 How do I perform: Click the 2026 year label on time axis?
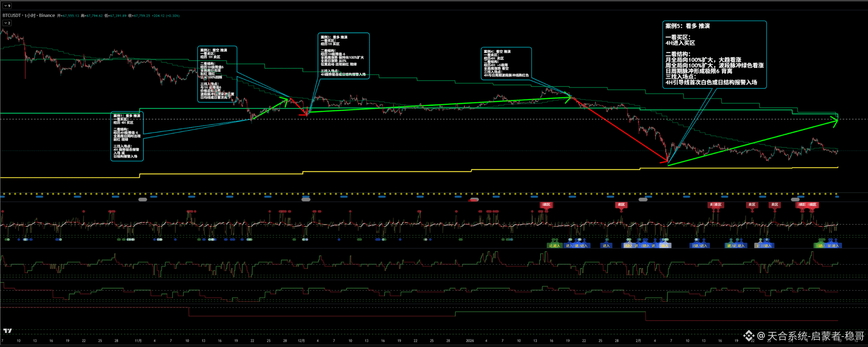pyautogui.click(x=470, y=341)
